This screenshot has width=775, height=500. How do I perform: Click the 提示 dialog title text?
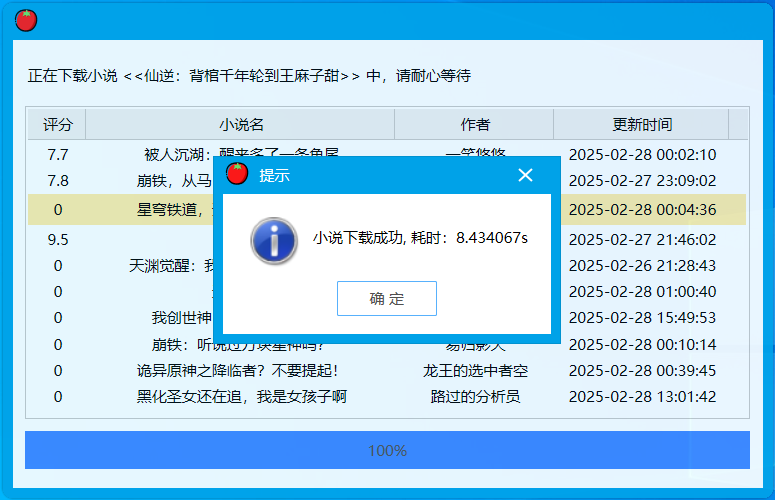[274, 175]
